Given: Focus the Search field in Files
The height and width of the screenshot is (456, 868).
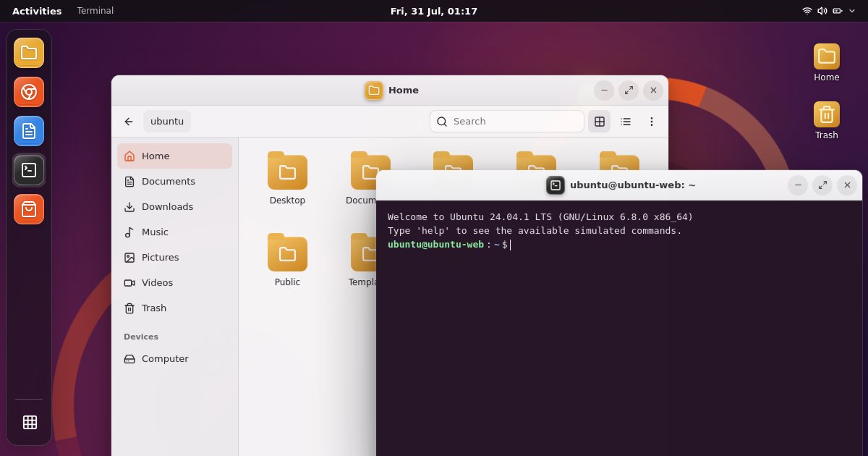Looking at the screenshot, I should coord(507,122).
